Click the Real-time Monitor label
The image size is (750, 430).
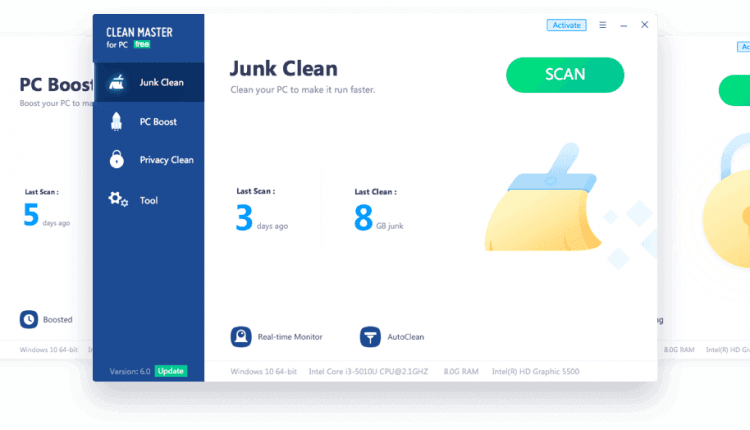tap(290, 337)
